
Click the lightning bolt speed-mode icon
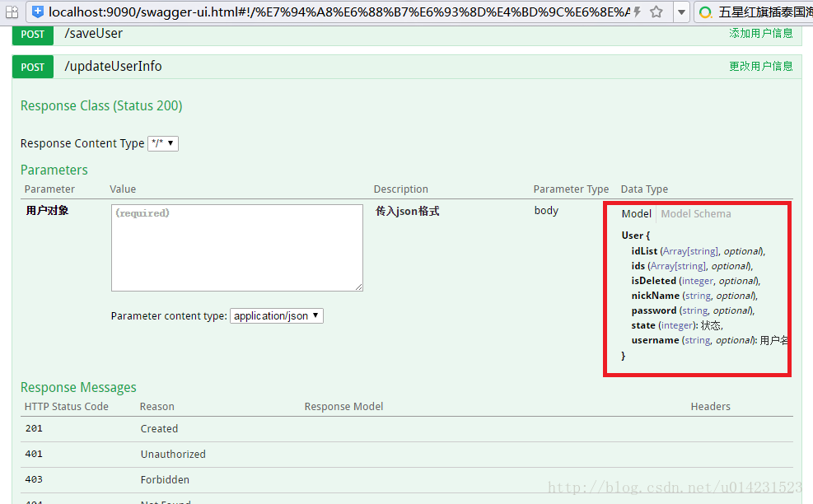click(x=638, y=12)
